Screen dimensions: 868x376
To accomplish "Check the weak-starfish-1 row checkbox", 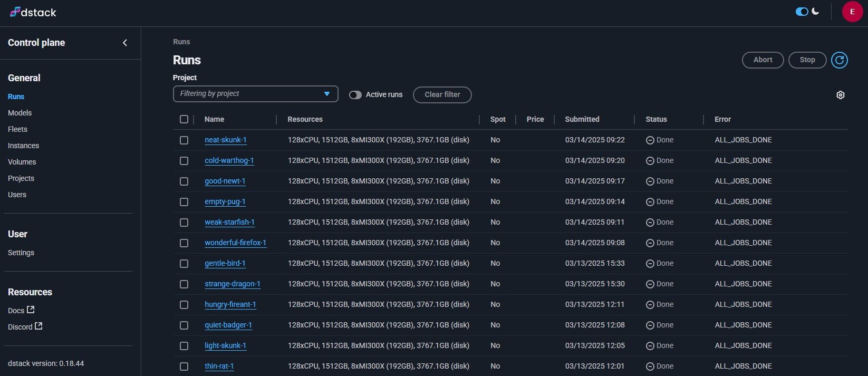I will click(184, 223).
